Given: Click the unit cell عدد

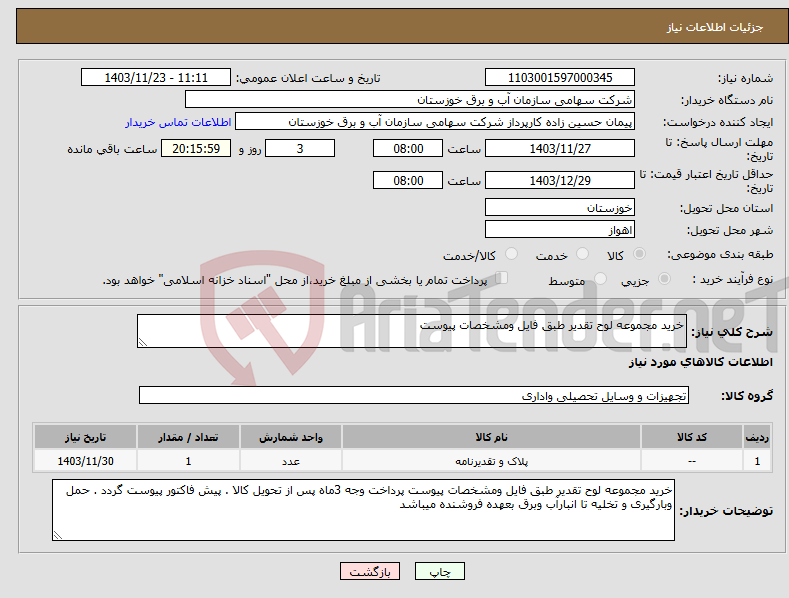Looking at the screenshot, I should 291,461.
